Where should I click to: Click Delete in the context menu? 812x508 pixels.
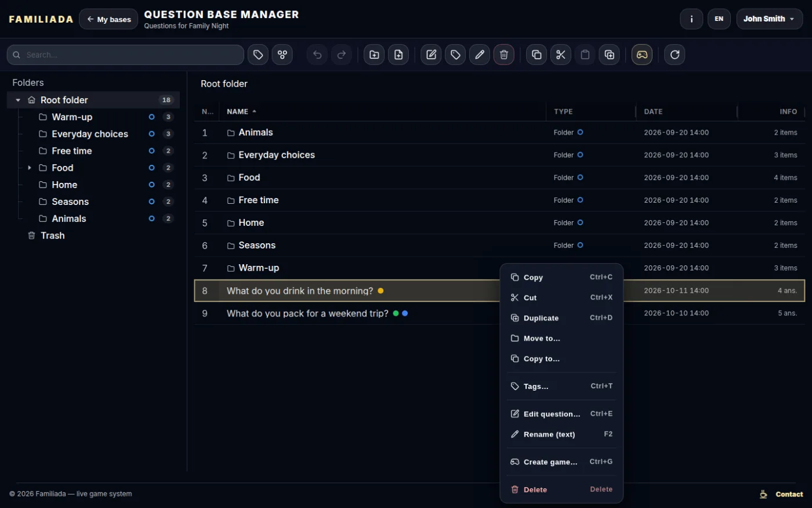(561, 489)
